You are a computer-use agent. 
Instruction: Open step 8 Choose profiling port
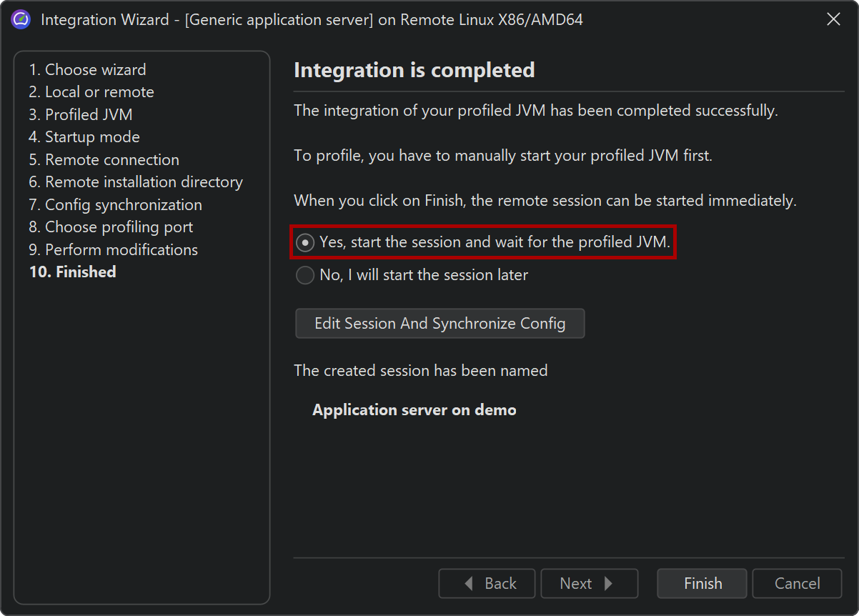click(x=111, y=227)
